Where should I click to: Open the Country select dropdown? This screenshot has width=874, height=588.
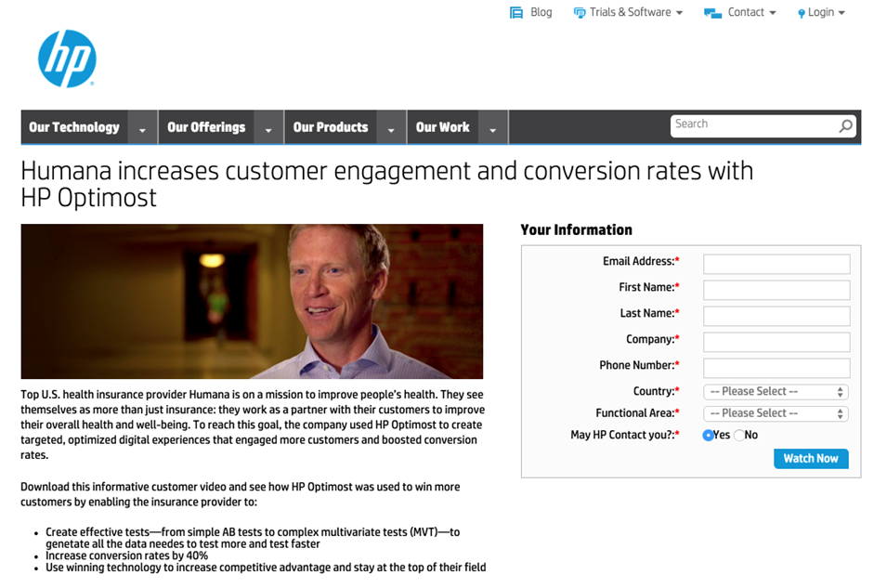tap(776, 392)
